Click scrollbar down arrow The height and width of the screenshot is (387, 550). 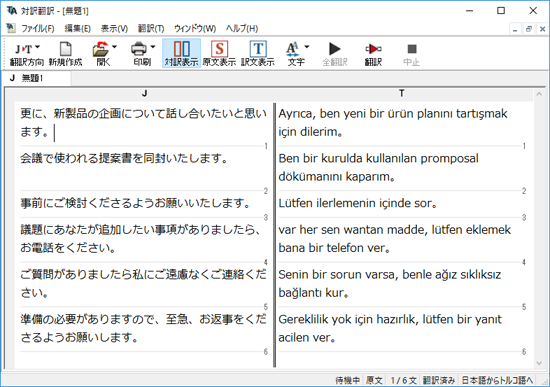click(539, 363)
